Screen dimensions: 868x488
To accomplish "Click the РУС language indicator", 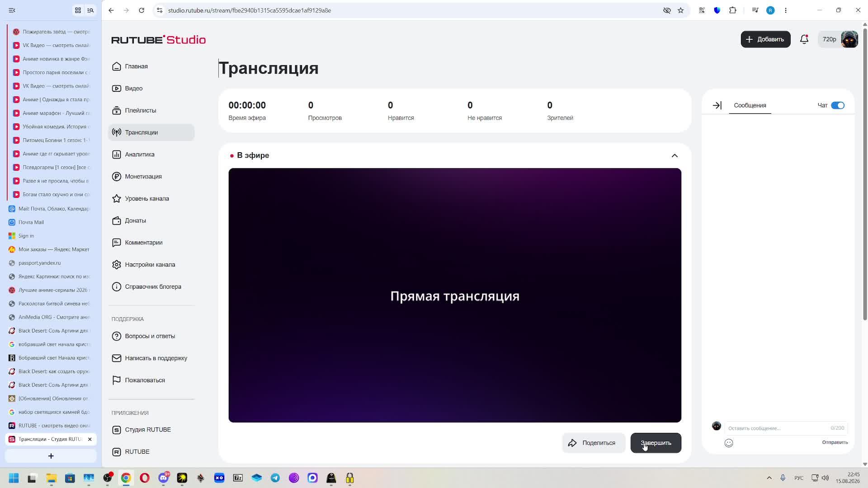I will point(799,478).
